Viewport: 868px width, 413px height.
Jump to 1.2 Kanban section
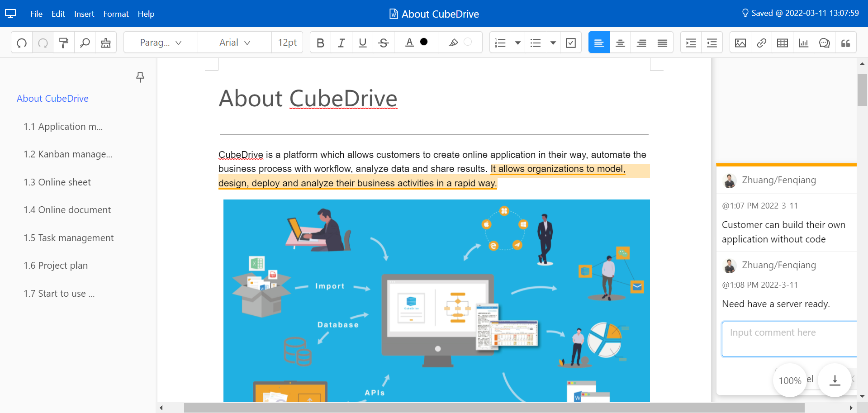coord(68,154)
